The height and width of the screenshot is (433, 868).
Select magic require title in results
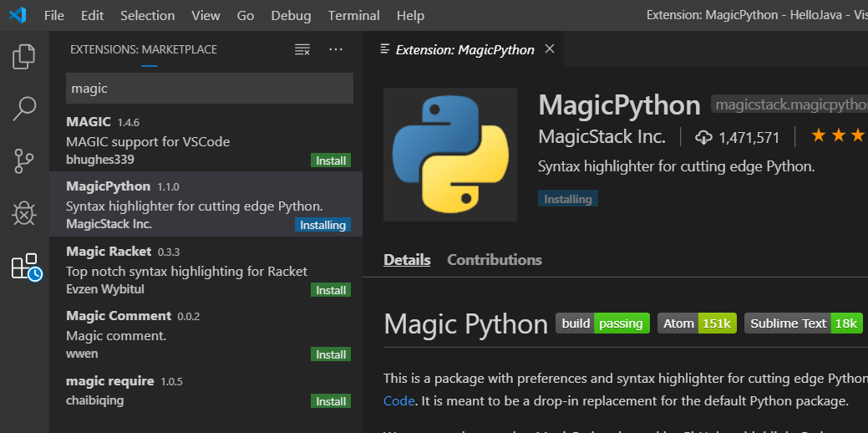(x=110, y=381)
